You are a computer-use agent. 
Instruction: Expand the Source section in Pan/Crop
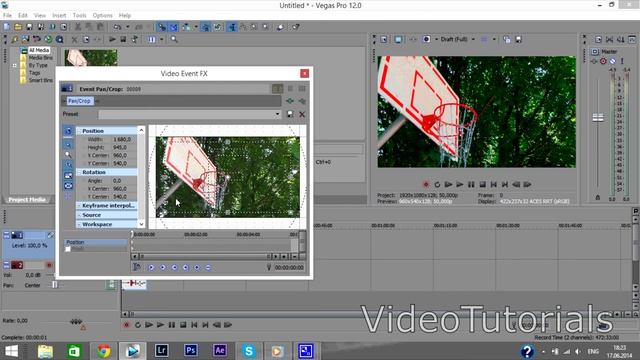coord(79,215)
